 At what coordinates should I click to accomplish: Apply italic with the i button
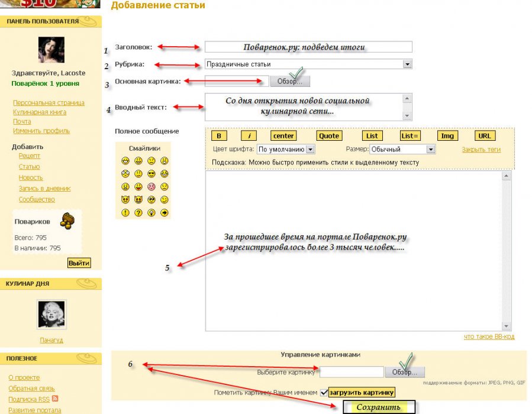249,135
